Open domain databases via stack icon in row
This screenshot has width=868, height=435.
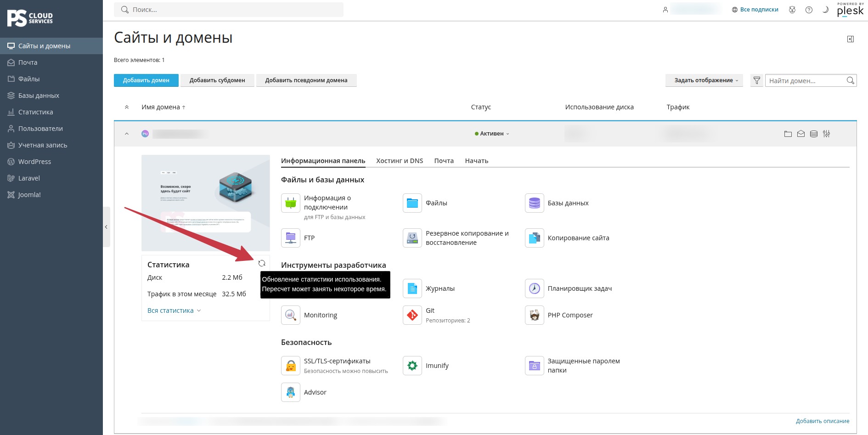click(814, 134)
